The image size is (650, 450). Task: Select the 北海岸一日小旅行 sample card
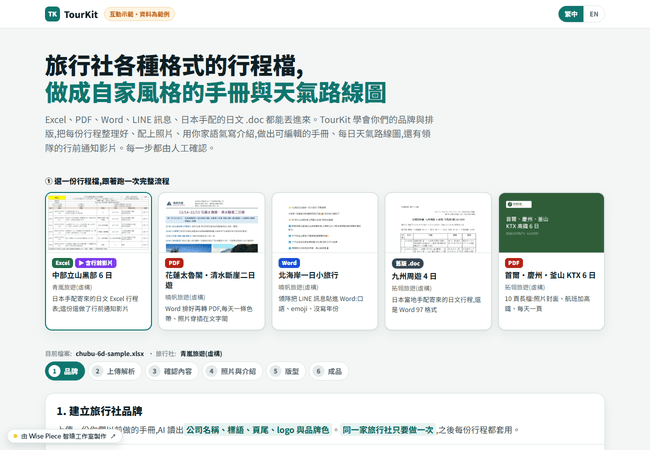click(x=325, y=261)
